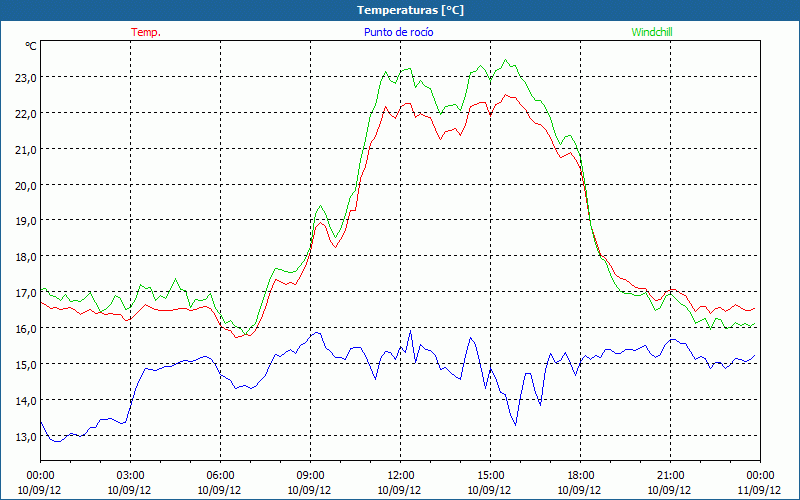Click the 18:00 time axis label
Screen dimensions: 800x500
[580, 476]
